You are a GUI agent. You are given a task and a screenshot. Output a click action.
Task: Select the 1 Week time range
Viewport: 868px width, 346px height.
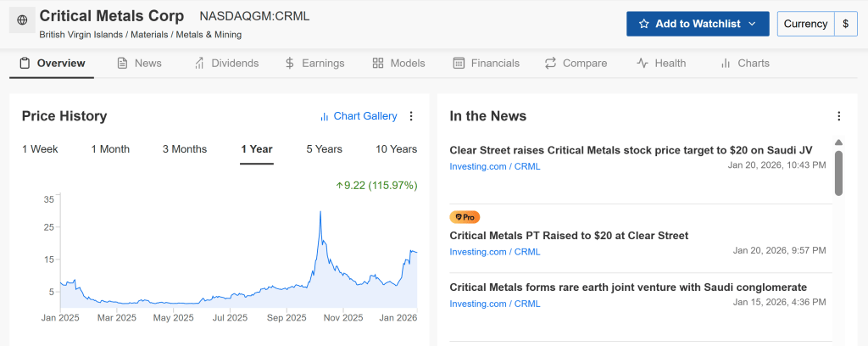click(40, 149)
